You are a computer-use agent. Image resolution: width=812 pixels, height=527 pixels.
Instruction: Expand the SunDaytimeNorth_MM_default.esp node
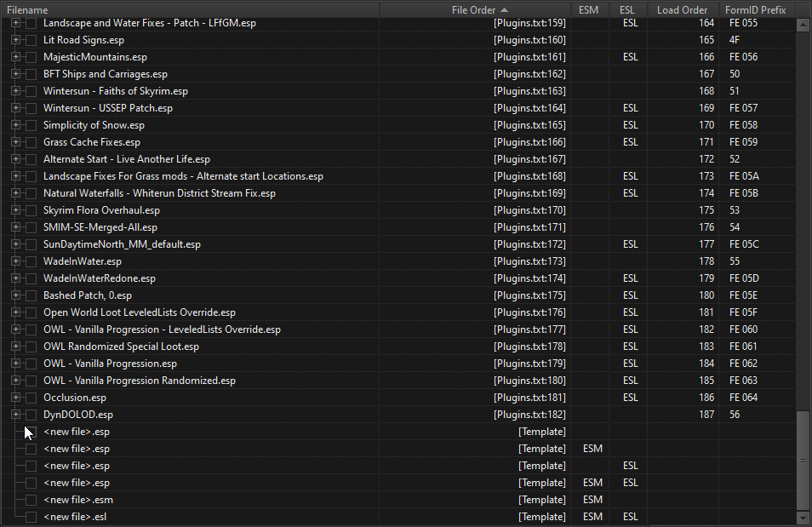[x=15, y=244]
